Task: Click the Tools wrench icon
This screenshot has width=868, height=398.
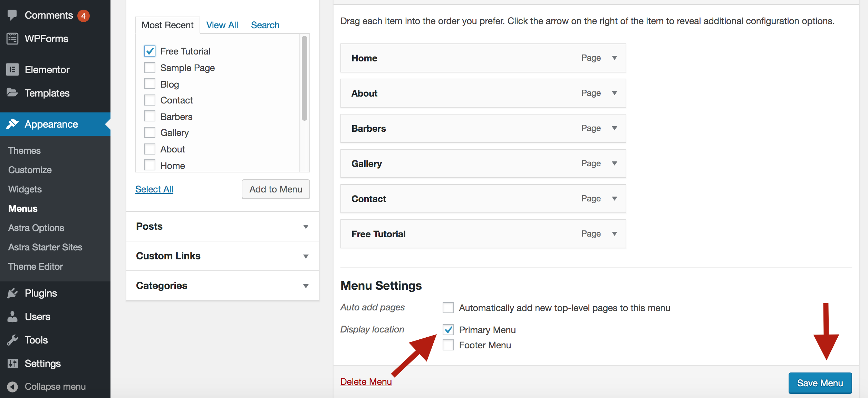Action: pos(12,340)
